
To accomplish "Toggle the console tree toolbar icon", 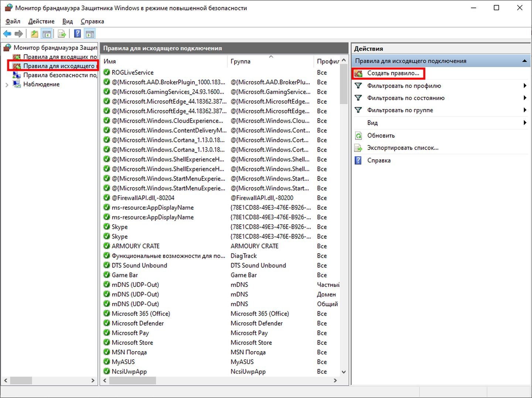I will click(x=47, y=34).
